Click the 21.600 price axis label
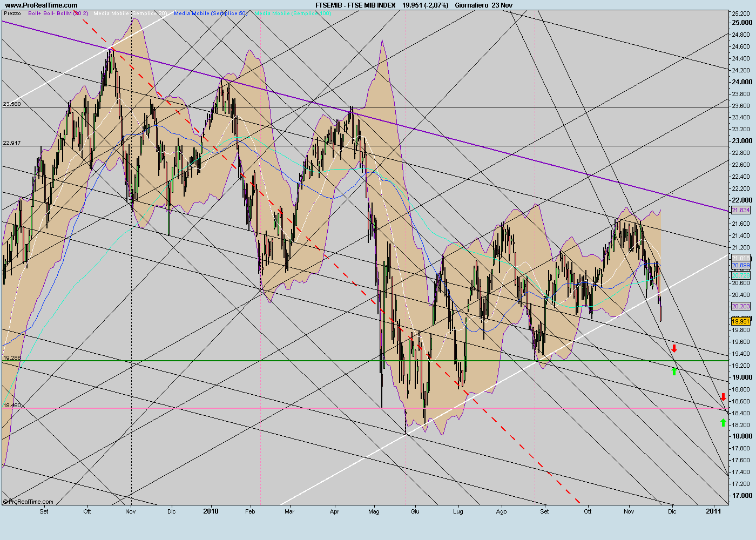Screen dimensions: 756x540 coord(742,224)
